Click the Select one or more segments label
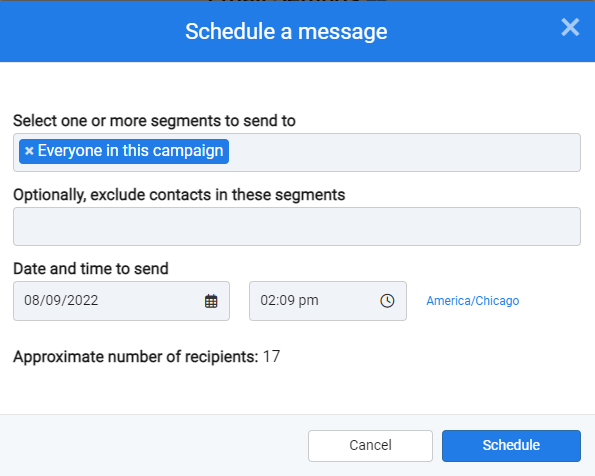The height and width of the screenshot is (476, 595). (x=154, y=121)
